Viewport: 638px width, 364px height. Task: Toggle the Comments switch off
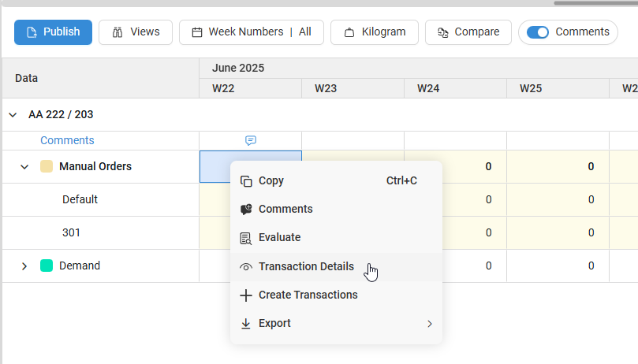[538, 32]
